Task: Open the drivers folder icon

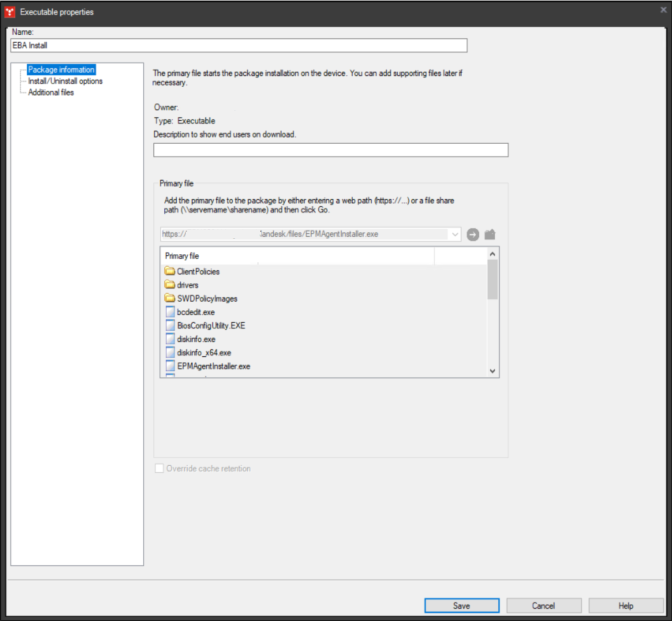Action: click(169, 285)
